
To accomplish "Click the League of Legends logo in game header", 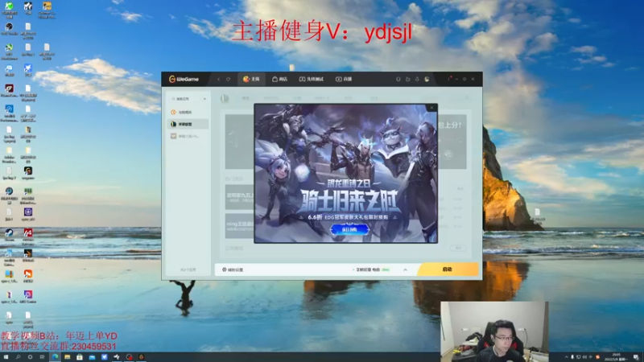I will point(225,98).
